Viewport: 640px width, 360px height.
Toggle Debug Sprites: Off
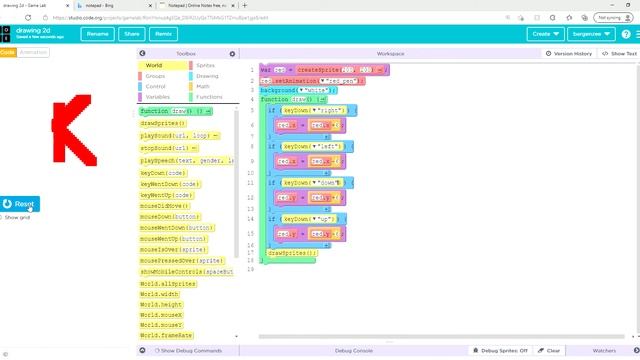tap(500, 351)
